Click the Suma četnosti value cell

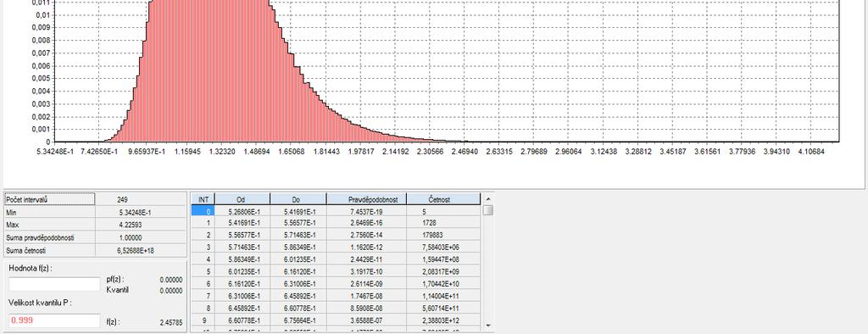142,250
